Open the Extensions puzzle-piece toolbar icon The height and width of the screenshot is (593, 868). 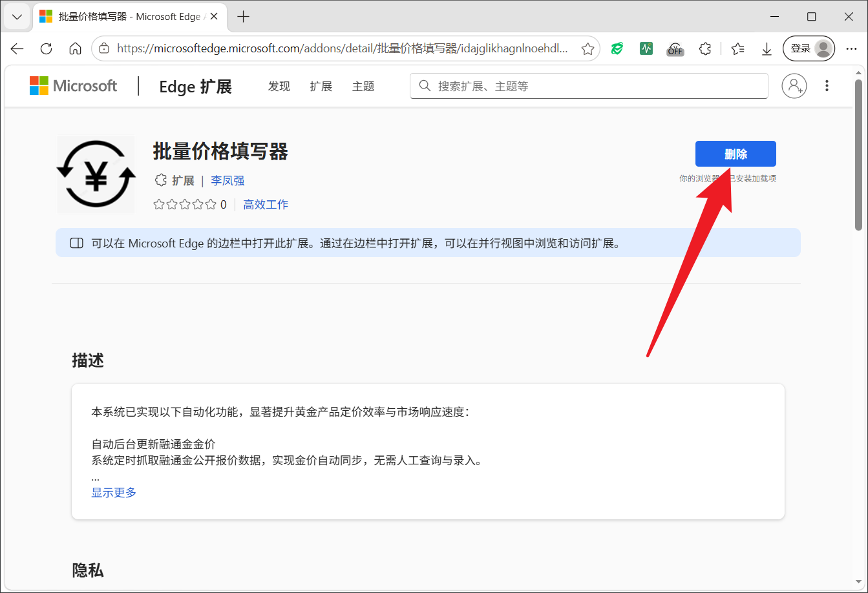click(705, 48)
